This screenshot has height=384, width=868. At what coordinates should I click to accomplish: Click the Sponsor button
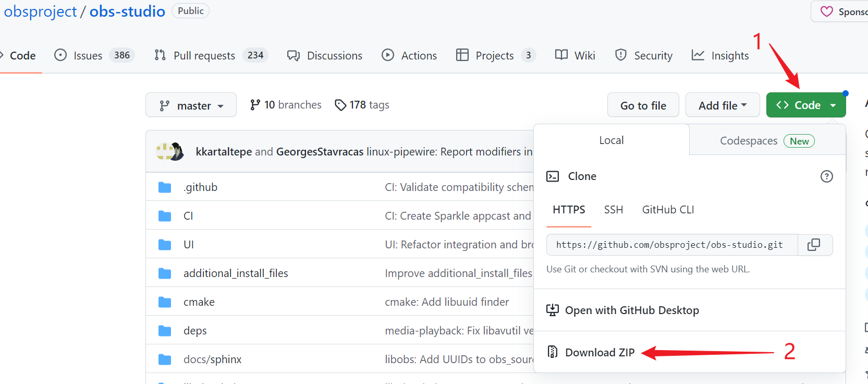tap(840, 11)
